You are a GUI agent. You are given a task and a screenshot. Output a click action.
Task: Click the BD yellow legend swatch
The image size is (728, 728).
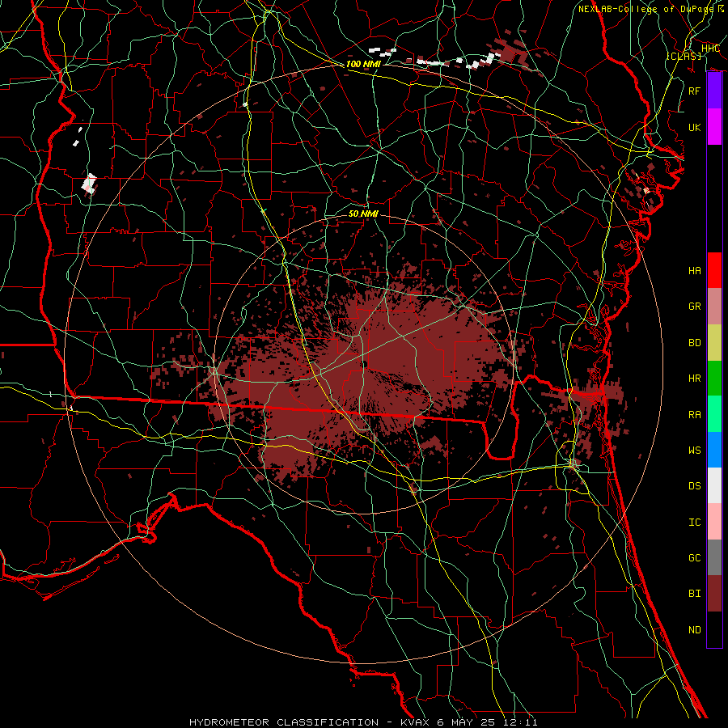714,342
